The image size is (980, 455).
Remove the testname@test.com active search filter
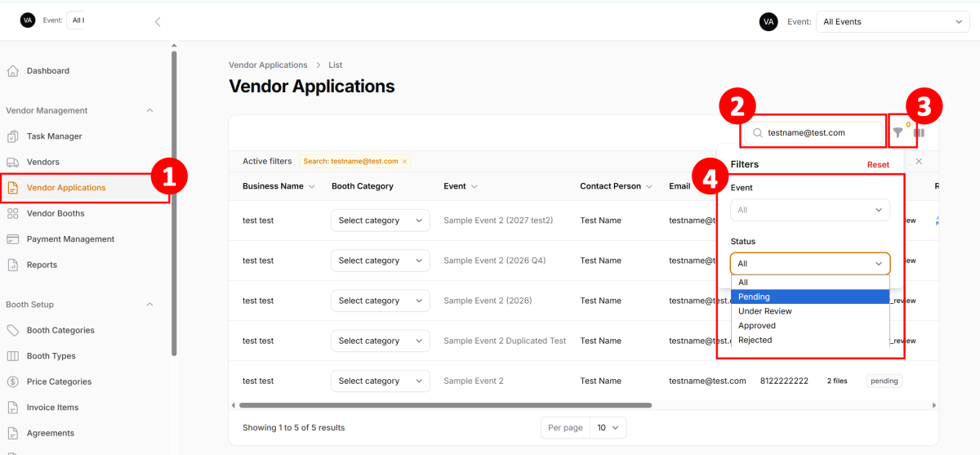point(404,162)
